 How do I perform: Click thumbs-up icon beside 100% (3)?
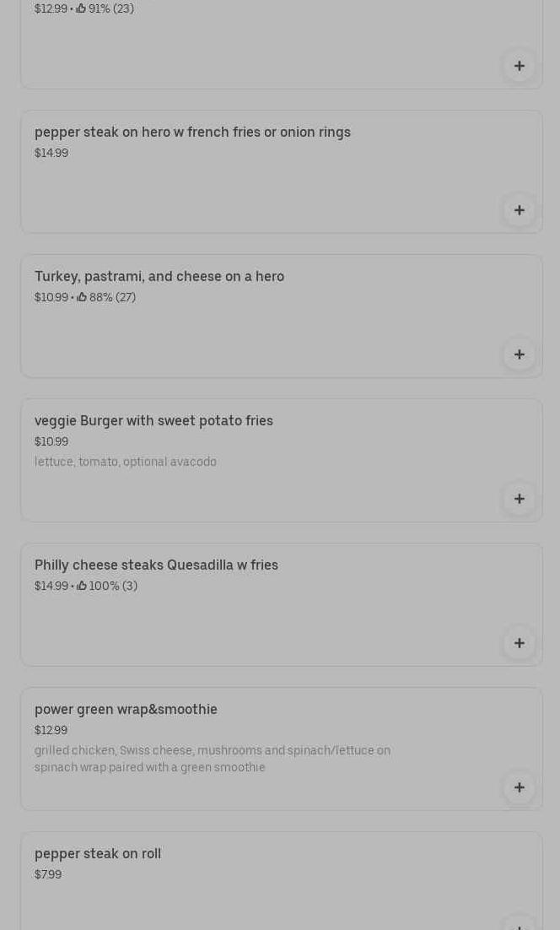click(x=82, y=586)
